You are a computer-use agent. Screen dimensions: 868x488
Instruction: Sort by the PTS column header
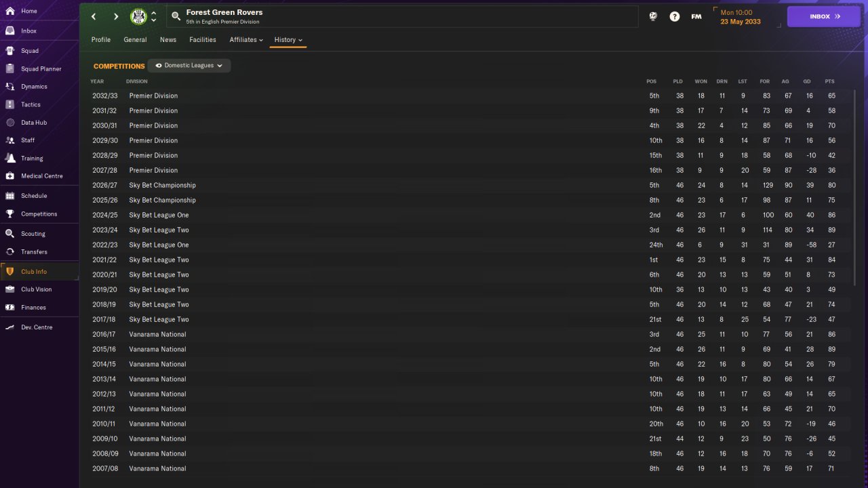coord(830,81)
